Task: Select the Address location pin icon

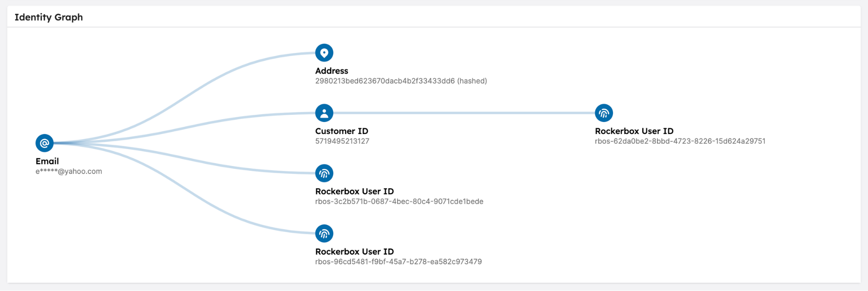Action: (324, 53)
